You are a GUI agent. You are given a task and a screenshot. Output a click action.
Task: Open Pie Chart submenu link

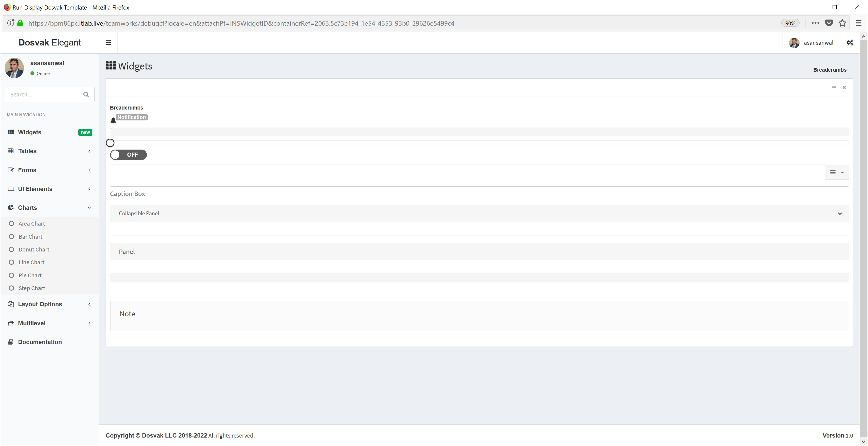pyautogui.click(x=30, y=275)
